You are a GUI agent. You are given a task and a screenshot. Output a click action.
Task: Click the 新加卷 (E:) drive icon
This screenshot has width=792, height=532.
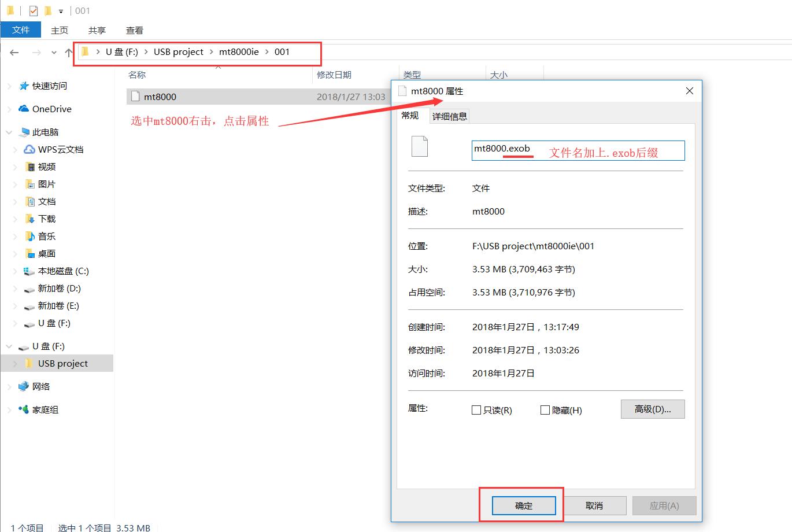29,306
